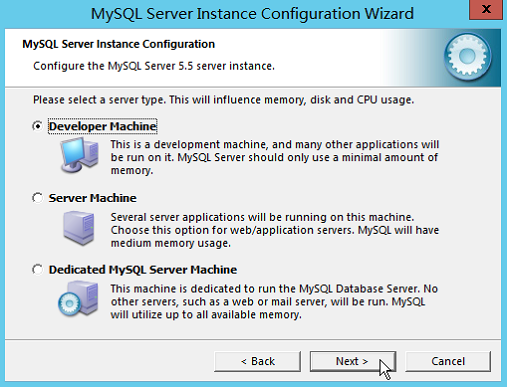The image size is (507, 387).
Task: Click the Dedicated MySQL Server gear-tower icon
Action: [x=78, y=299]
